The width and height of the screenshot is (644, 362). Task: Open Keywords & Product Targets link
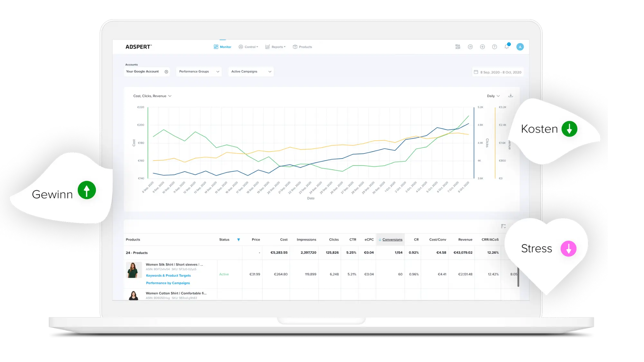[x=168, y=275]
